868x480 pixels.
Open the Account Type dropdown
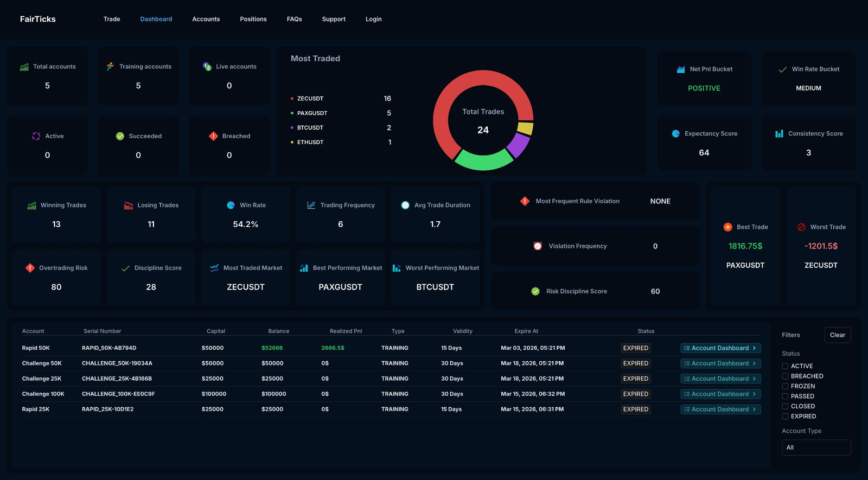click(x=816, y=447)
